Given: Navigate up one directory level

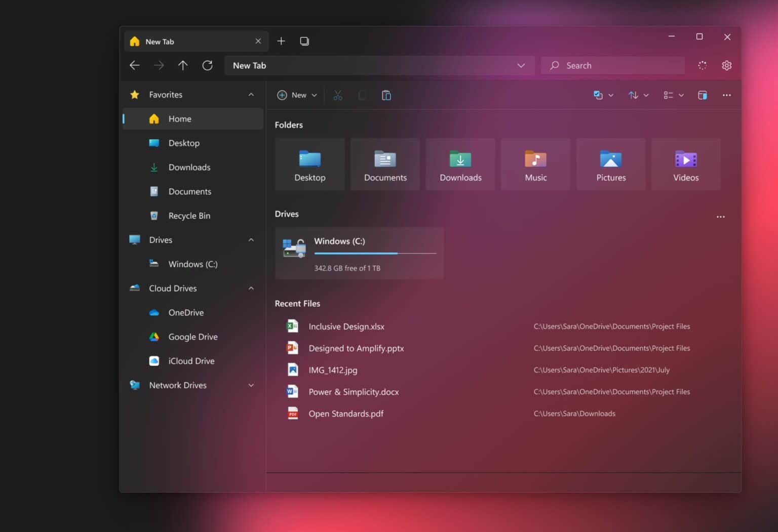Looking at the screenshot, I should pyautogui.click(x=183, y=65).
